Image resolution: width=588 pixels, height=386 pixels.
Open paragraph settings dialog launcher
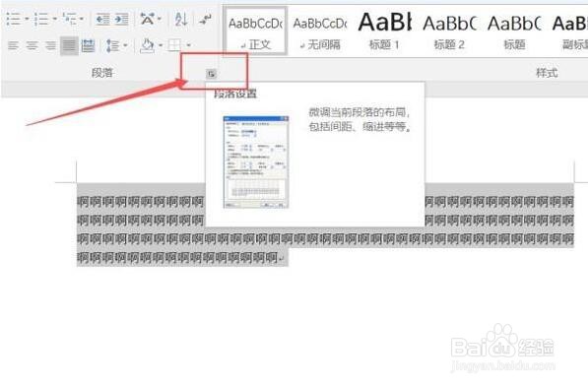click(211, 74)
